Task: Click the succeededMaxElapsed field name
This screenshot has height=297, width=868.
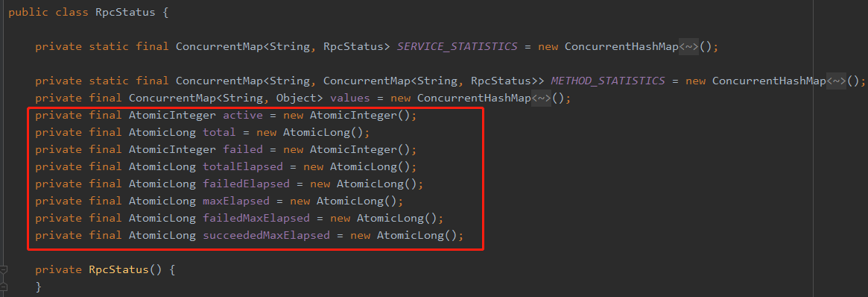Action: 266,236
